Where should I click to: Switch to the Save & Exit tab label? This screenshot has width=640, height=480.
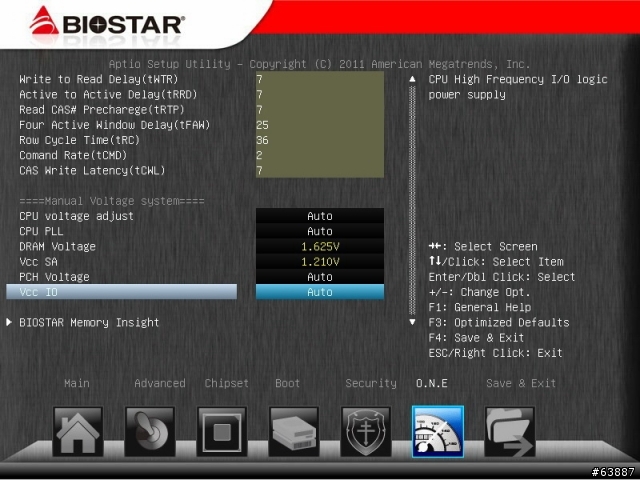tap(521, 383)
